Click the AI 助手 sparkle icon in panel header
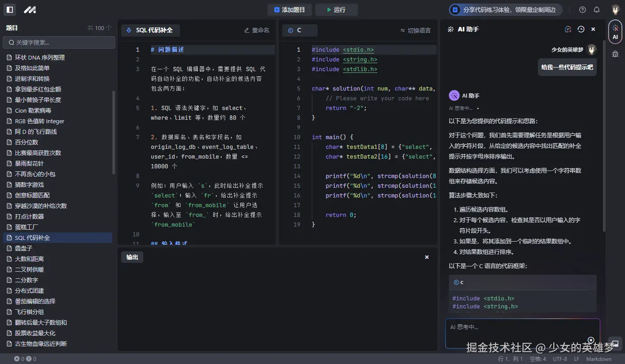The width and height of the screenshot is (625, 364). (x=451, y=29)
